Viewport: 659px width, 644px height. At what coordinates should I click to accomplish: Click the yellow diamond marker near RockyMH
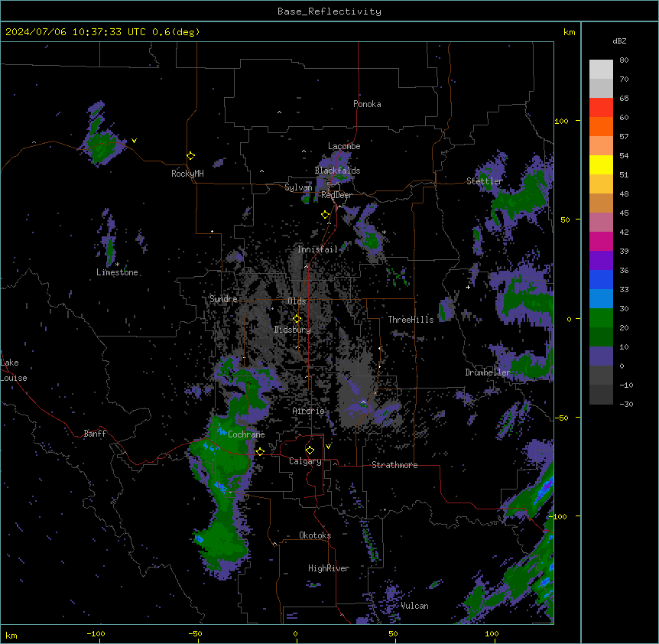[190, 156]
